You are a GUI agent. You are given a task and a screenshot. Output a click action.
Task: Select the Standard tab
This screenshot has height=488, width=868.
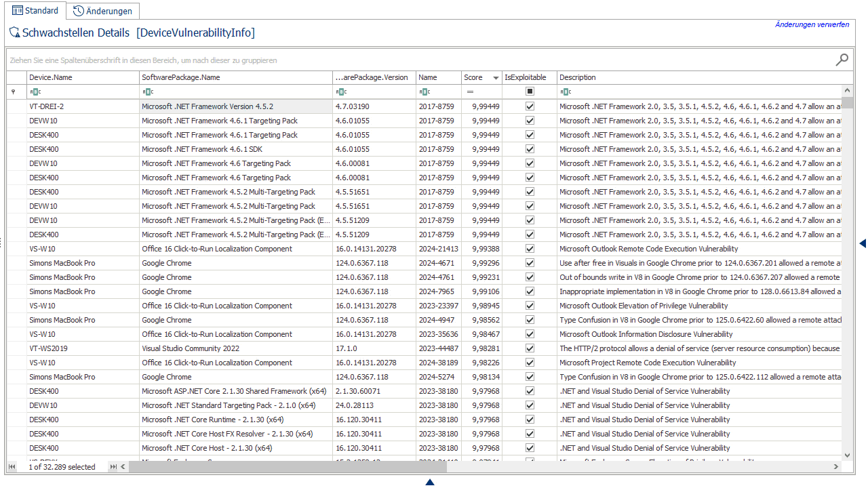click(35, 11)
